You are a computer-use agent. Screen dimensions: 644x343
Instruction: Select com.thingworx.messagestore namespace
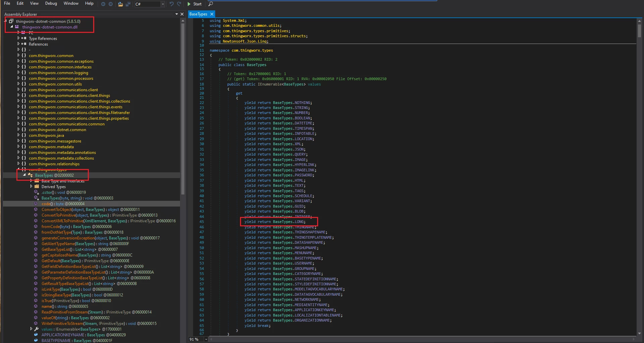pyautogui.click(x=55, y=141)
